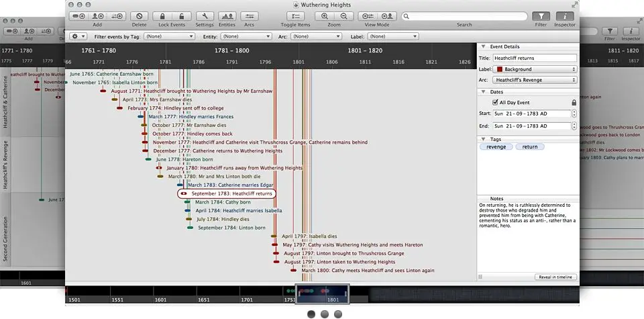Screen dimensions: 644x319
Task: Collapse the Dates section triangle
Action: pyautogui.click(x=483, y=92)
